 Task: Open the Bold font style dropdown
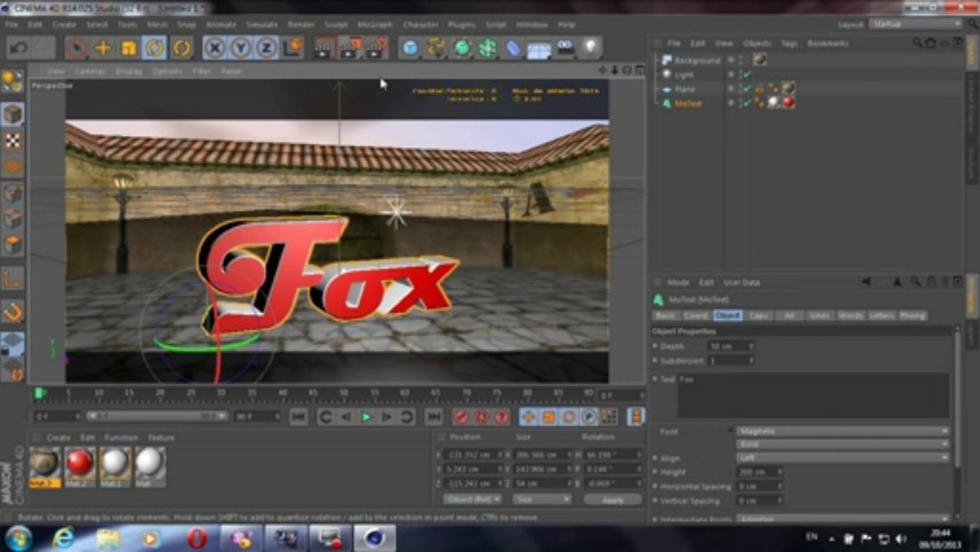843,444
